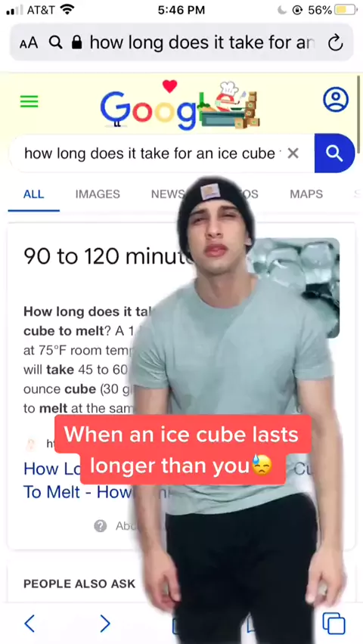The image size is (363, 644).
Task: Open the Safari tabs overview icon
Action: click(x=334, y=624)
